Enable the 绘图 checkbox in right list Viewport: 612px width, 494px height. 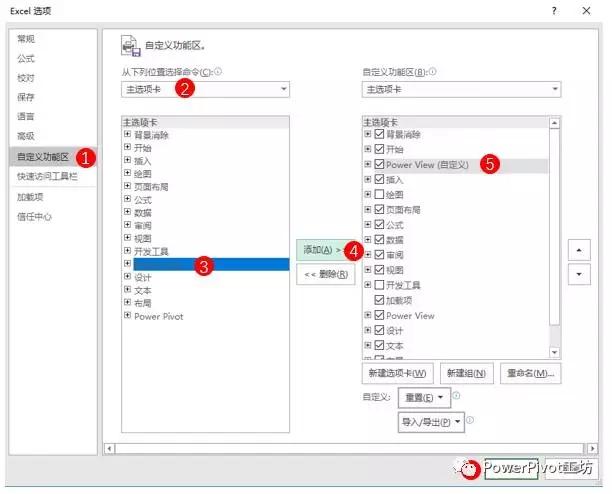click(379, 194)
